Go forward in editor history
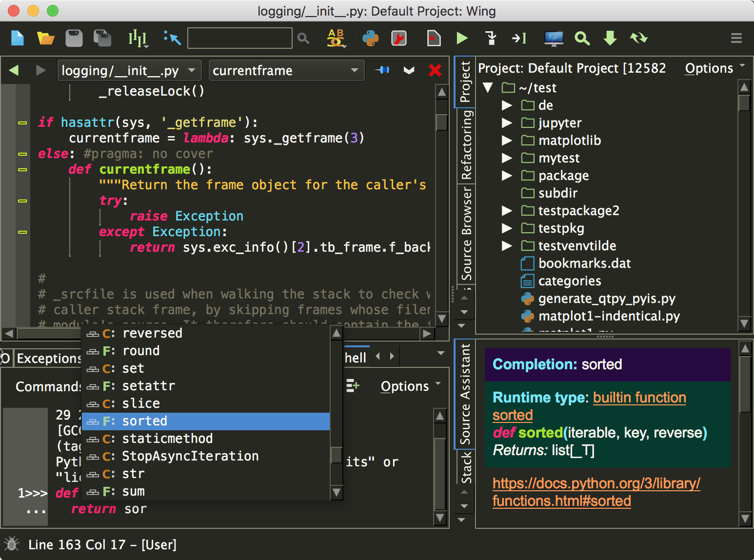The image size is (754, 560). pyautogui.click(x=41, y=70)
